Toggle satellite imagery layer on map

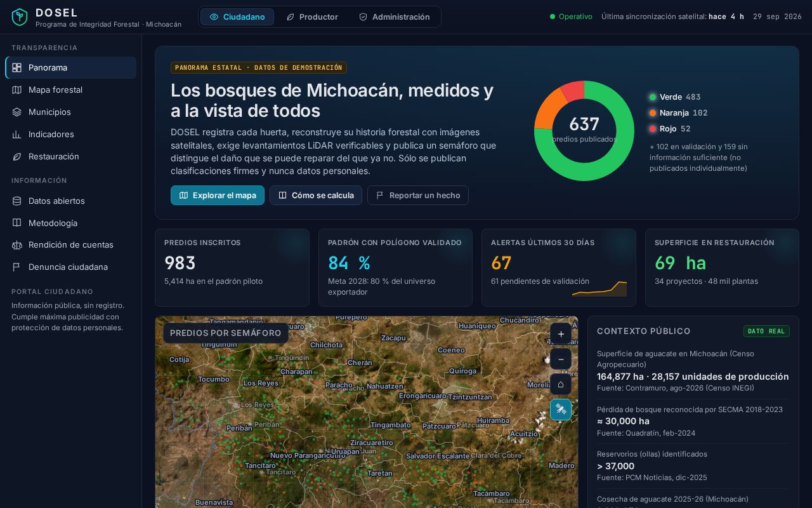[561, 410]
